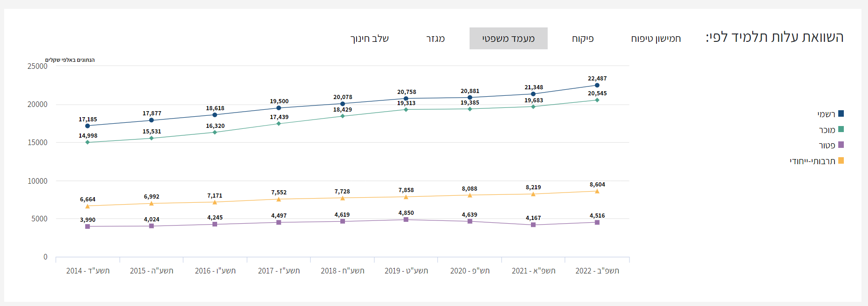The height and width of the screenshot is (306, 868).
Task: Click the 8,604 orange triangle marker
Action: point(597,191)
